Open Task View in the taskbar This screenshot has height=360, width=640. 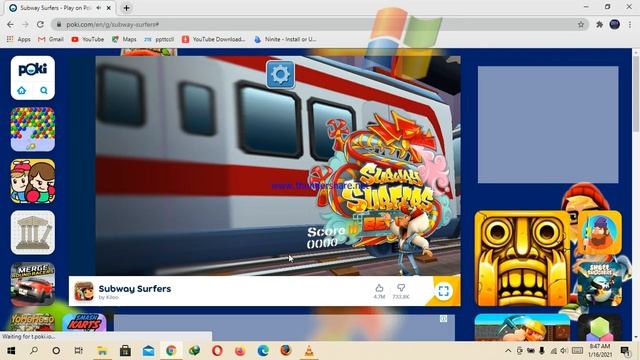pos(78,351)
